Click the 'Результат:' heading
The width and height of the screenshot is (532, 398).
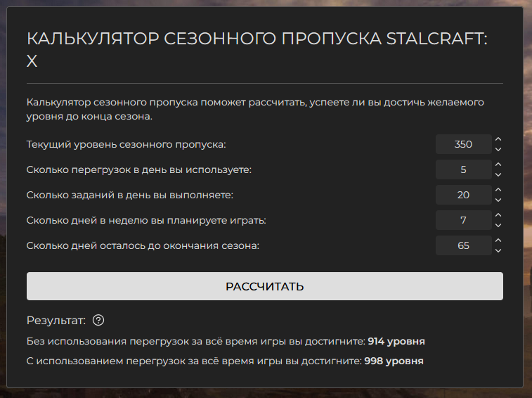[x=56, y=320]
